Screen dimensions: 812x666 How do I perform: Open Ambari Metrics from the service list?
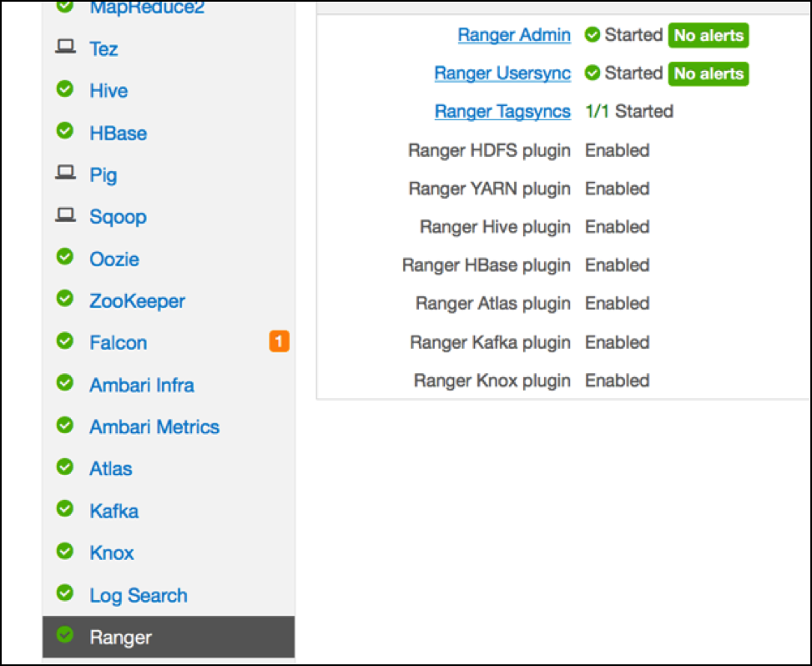(154, 426)
